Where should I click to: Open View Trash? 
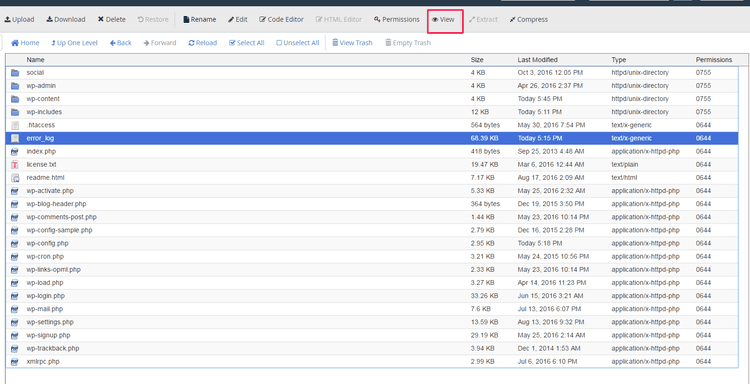[352, 43]
